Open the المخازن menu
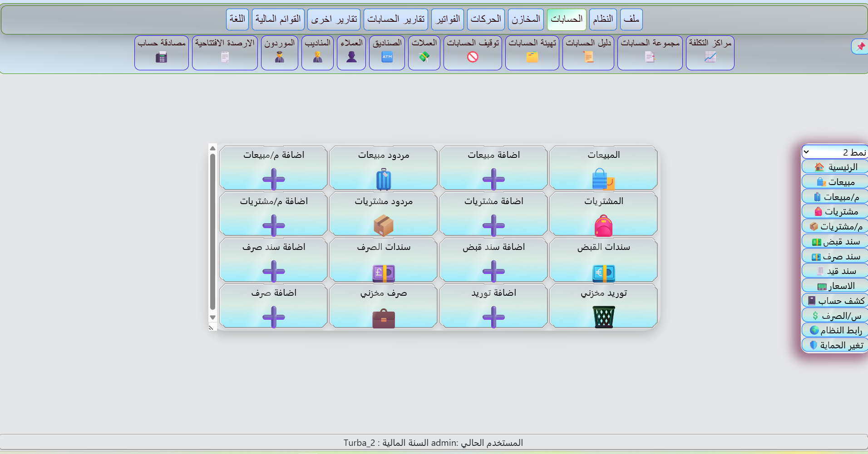Image resolution: width=868 pixels, height=454 pixels. coord(526,19)
